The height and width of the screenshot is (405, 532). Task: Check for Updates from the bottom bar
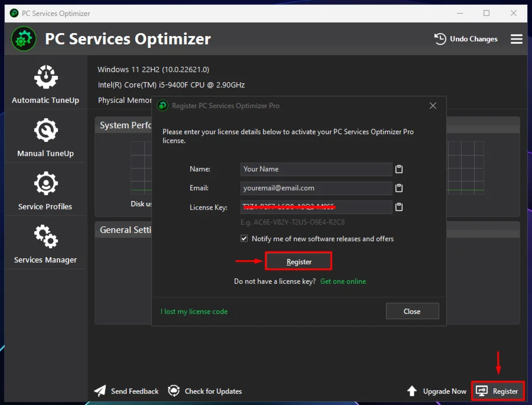(x=205, y=391)
